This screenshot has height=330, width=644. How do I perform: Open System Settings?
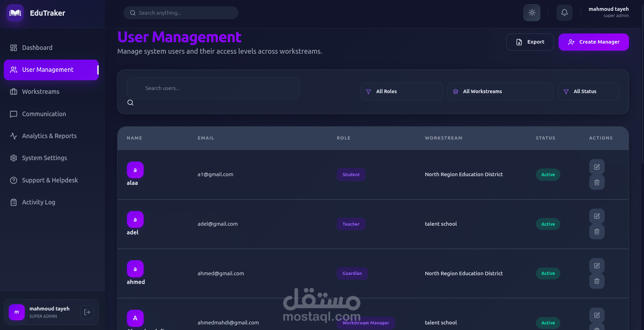tap(51, 158)
